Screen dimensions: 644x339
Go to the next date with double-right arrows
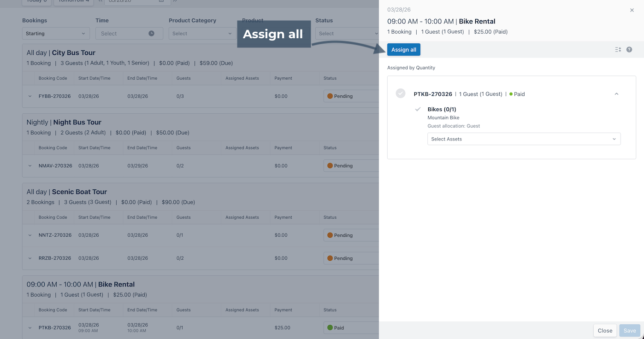tap(175, 1)
